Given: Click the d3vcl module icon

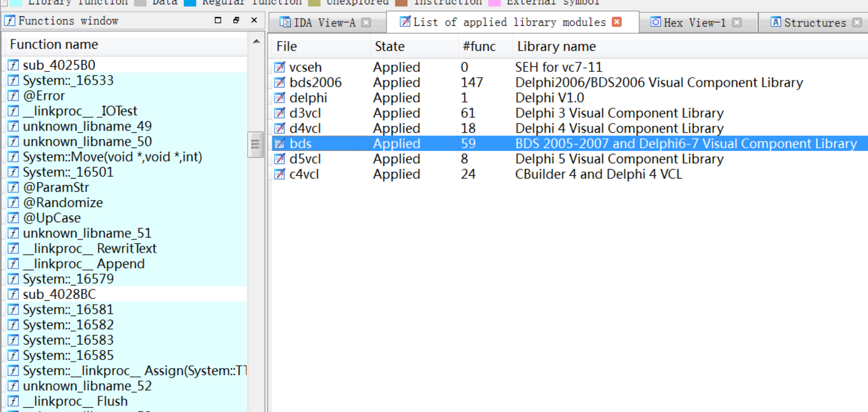Looking at the screenshot, I should pos(279,113).
